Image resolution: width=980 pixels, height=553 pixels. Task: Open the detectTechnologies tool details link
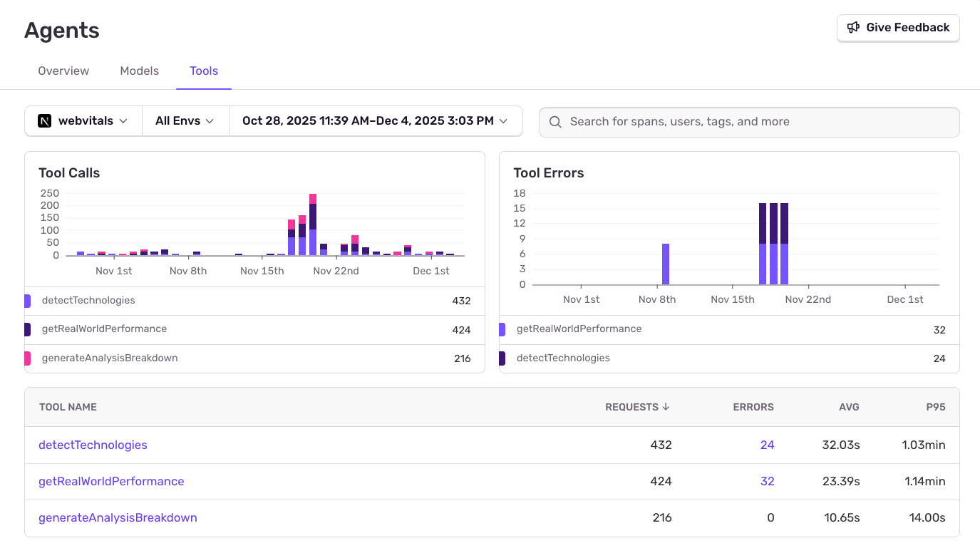tap(93, 445)
